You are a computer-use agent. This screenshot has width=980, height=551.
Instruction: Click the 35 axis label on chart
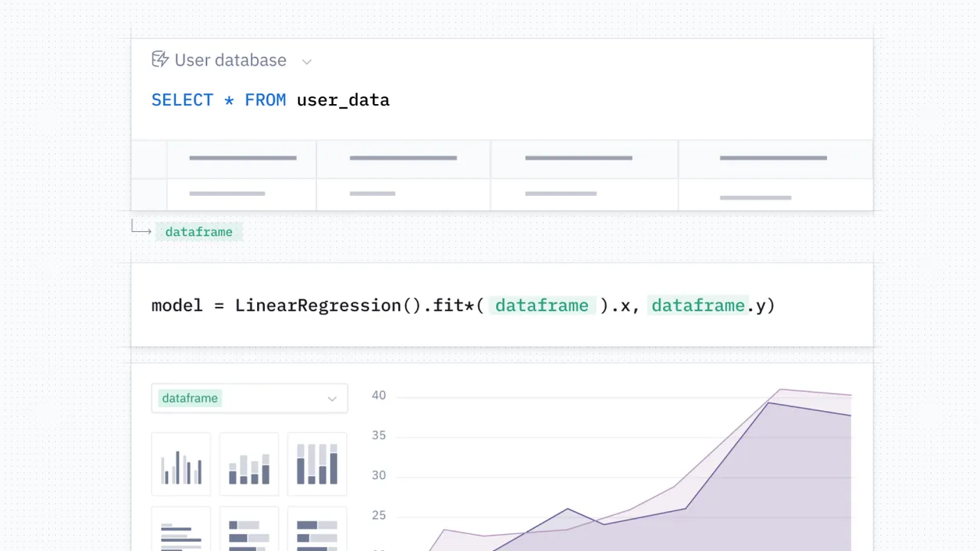coord(379,435)
